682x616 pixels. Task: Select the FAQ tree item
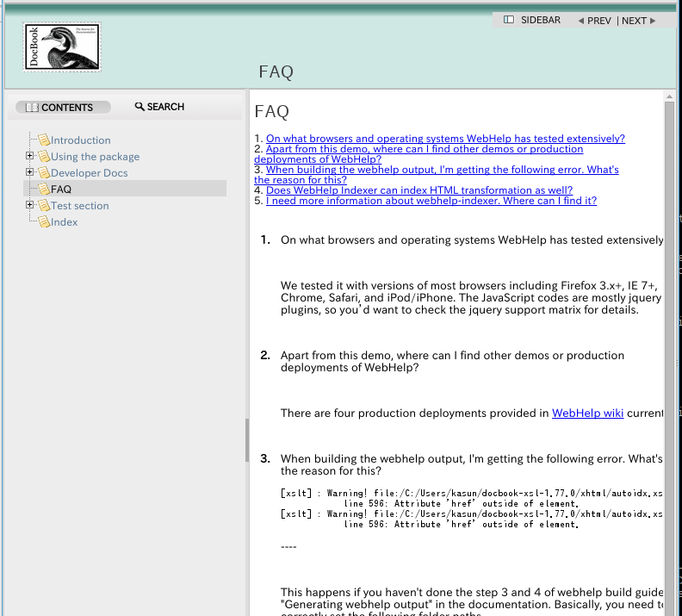pos(61,190)
